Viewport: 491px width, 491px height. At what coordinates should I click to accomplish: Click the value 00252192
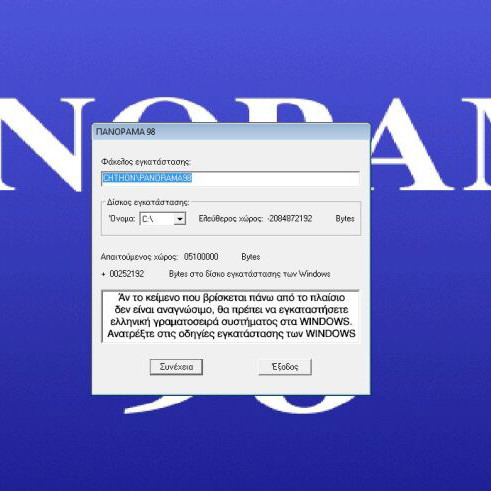click(127, 274)
